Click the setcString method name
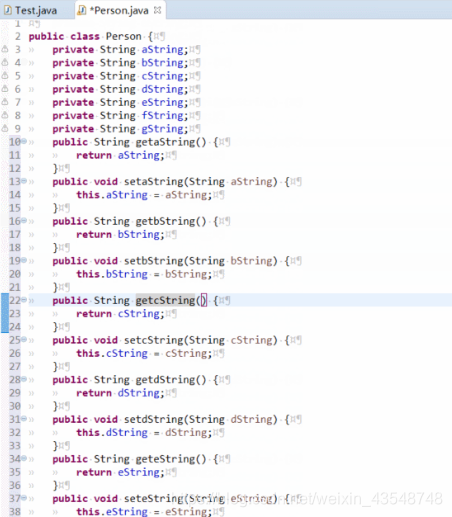 click(154, 340)
